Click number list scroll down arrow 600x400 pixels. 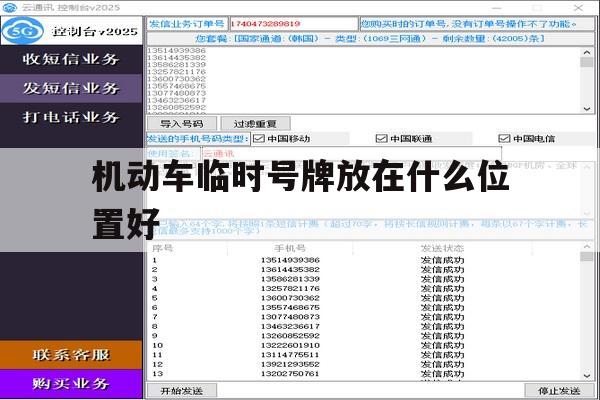point(587,109)
